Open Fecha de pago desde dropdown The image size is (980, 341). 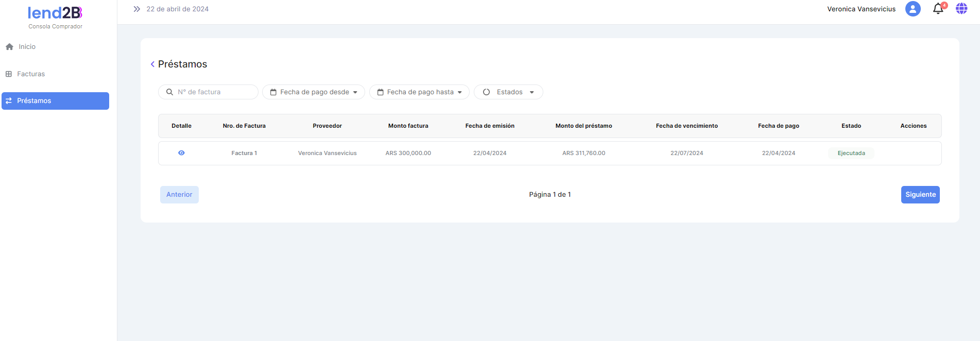pyautogui.click(x=313, y=92)
